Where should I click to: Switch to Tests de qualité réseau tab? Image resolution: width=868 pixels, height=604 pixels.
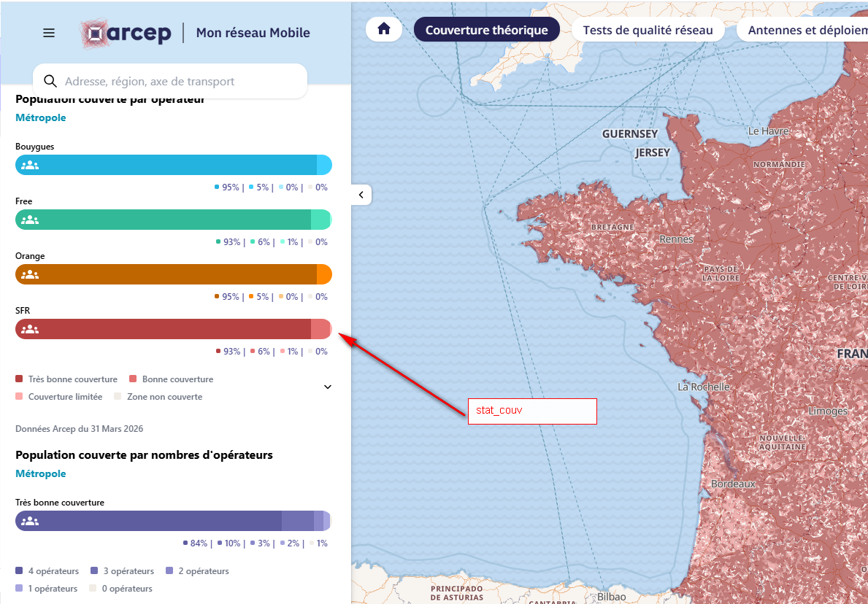pos(648,30)
